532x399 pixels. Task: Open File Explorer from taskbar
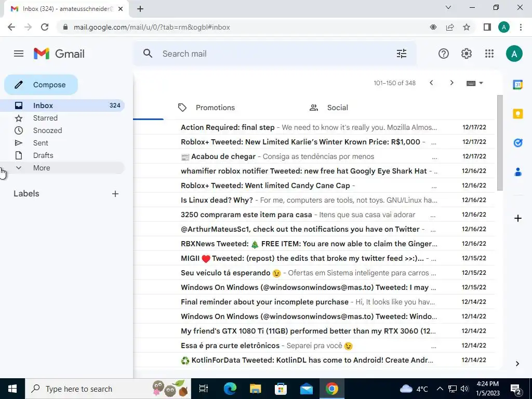point(255,389)
